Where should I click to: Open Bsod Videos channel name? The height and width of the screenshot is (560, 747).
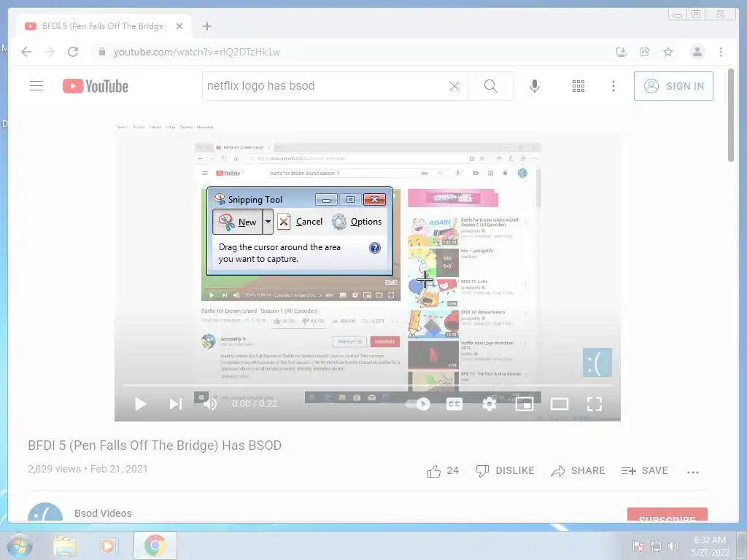click(103, 513)
